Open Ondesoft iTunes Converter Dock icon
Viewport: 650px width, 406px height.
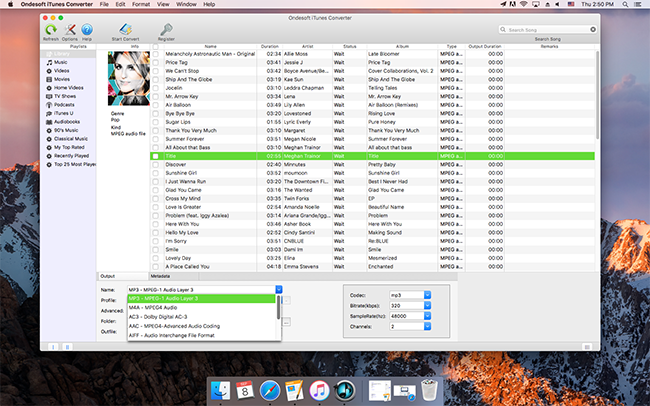pyautogui.click(x=344, y=391)
